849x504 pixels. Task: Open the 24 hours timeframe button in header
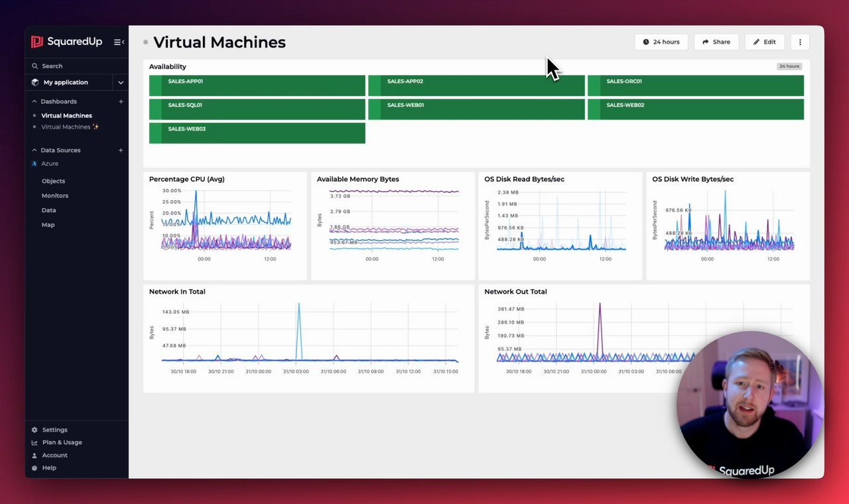coord(661,42)
